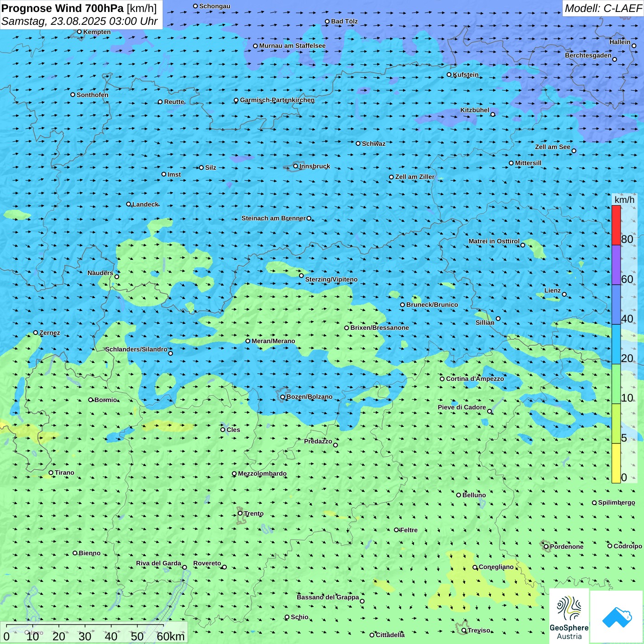Screen dimensions: 644x644
Task: Click the 'Zell am Ziller' label
Action: coord(415,177)
